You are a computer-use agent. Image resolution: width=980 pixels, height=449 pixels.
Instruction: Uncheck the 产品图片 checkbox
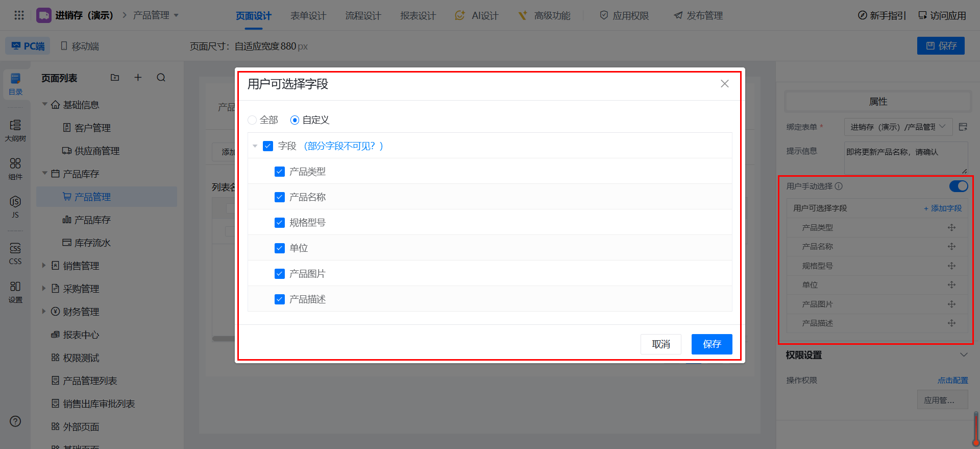tap(280, 274)
